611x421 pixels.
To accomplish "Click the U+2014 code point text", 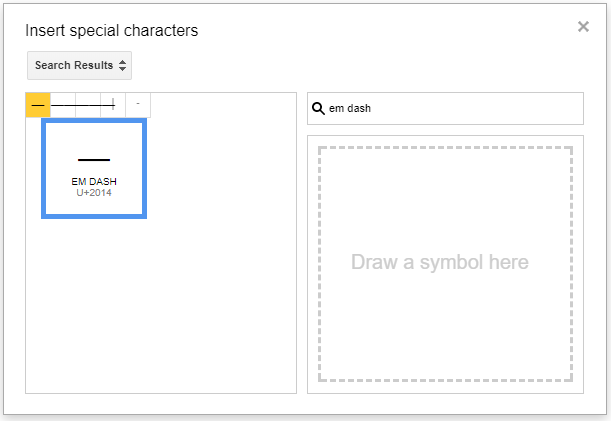I will [94, 192].
